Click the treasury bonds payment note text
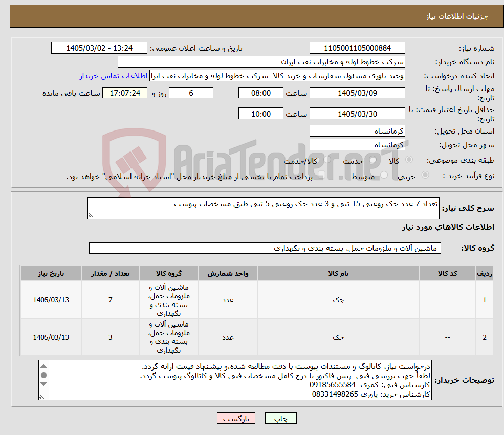The width and height of the screenshot is (504, 435). click(x=189, y=177)
